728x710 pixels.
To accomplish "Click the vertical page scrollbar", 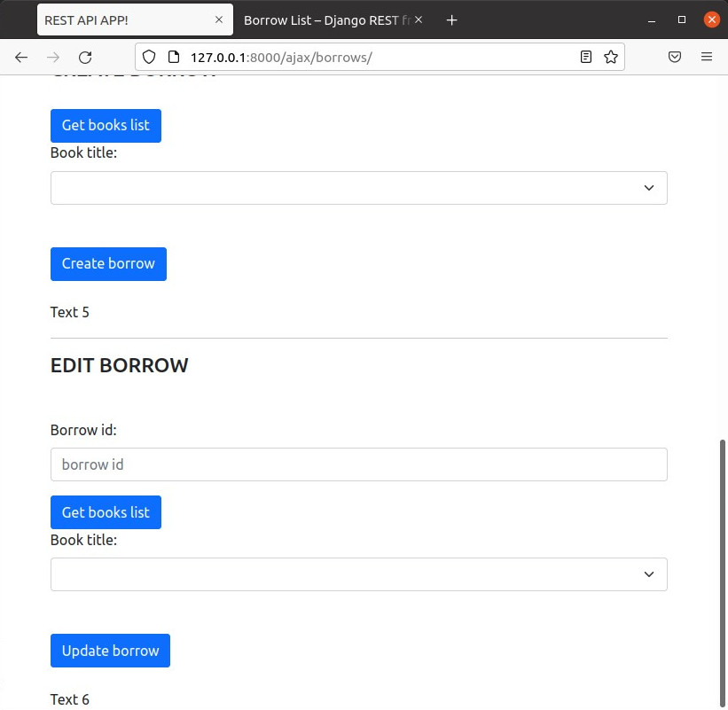I will [x=723, y=567].
